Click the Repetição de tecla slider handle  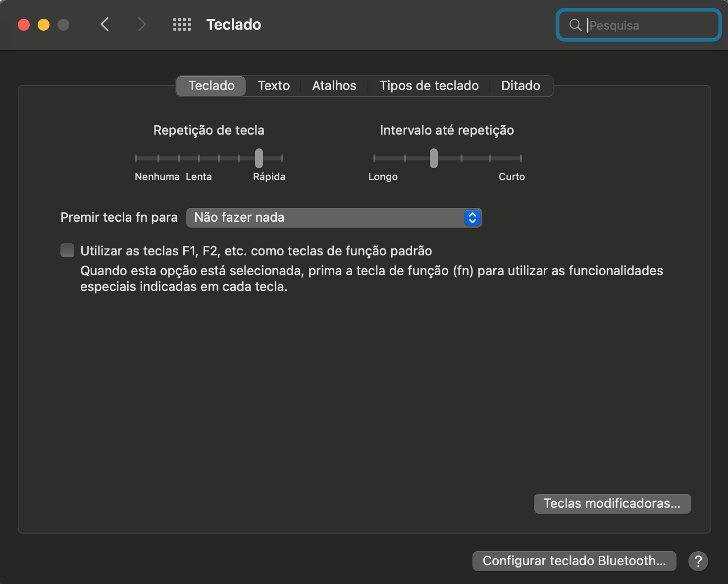[x=259, y=158]
